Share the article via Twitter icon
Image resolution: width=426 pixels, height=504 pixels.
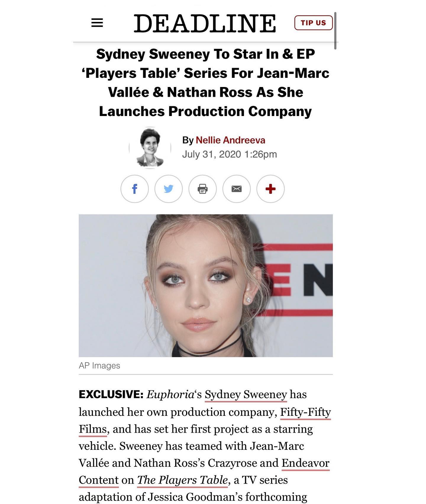pyautogui.click(x=169, y=189)
